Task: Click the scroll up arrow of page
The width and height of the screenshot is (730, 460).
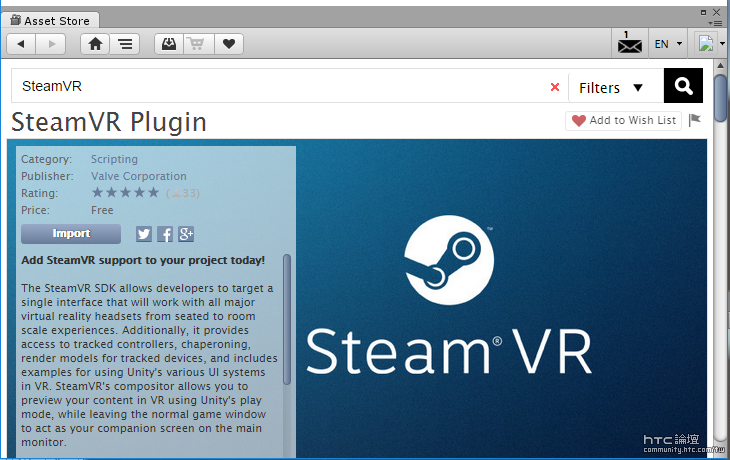Action: 721,66
